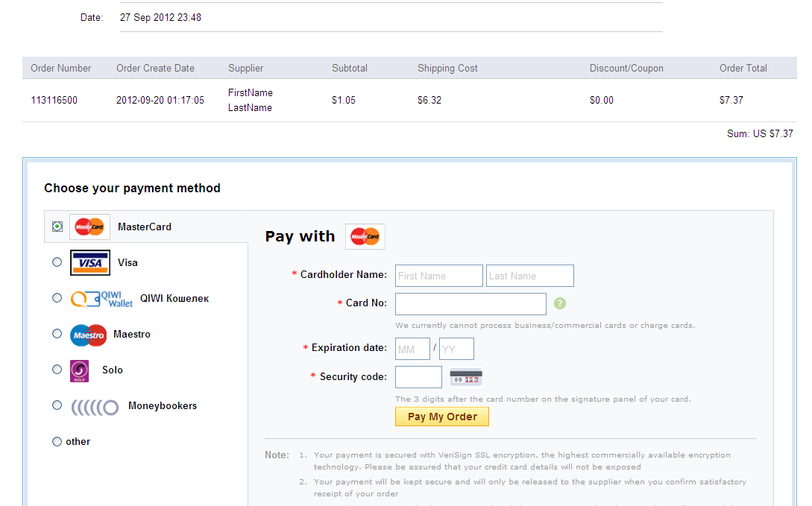The image size is (812, 506).
Task: Click the Supplier column header
Action: coord(245,69)
